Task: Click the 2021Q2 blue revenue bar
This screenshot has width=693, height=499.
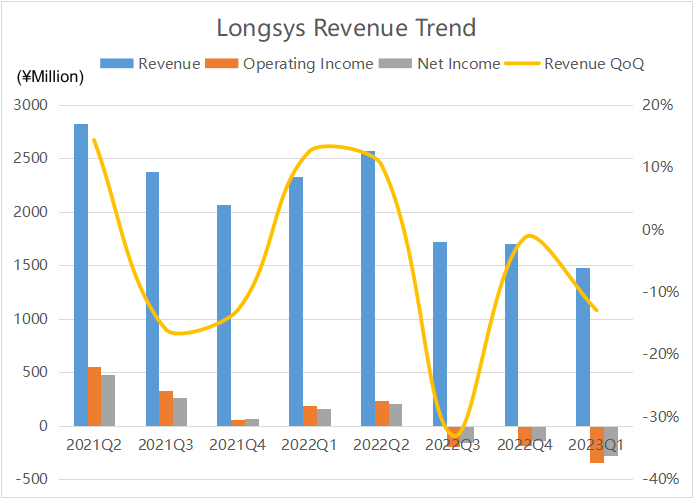Action: [x=81, y=275]
